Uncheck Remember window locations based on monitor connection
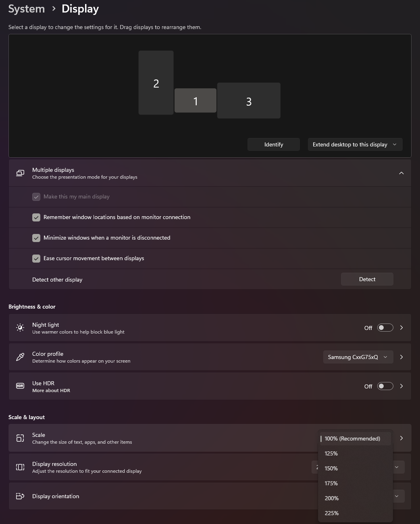The image size is (420, 524). (36, 217)
